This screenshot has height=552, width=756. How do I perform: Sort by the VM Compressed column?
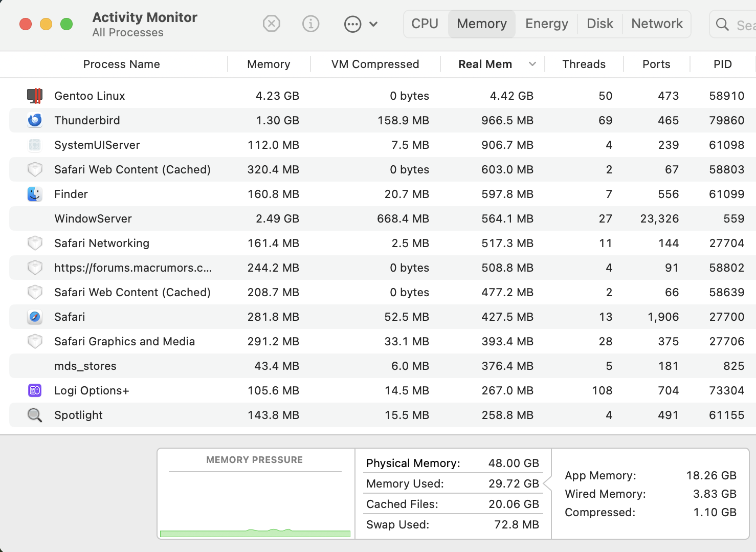(x=375, y=64)
